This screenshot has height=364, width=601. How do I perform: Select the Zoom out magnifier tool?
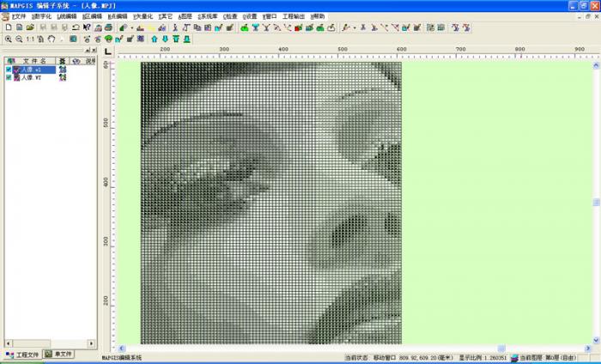19,39
